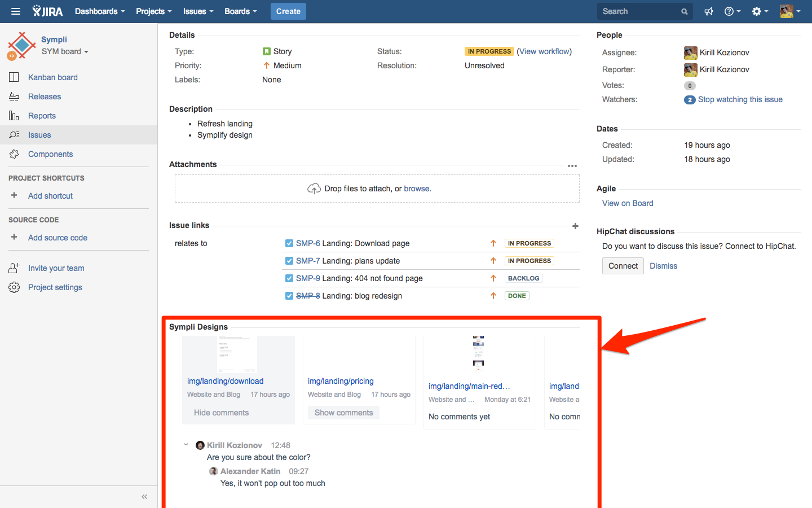Collapse Kirill Kozionov comment thread chevron
The width and height of the screenshot is (812, 508).
[186, 445]
